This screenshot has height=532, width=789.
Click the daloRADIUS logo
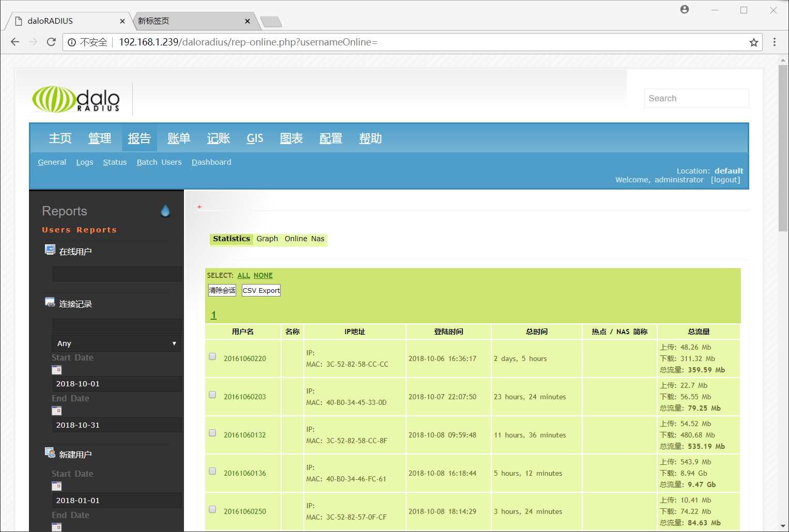tap(75, 99)
